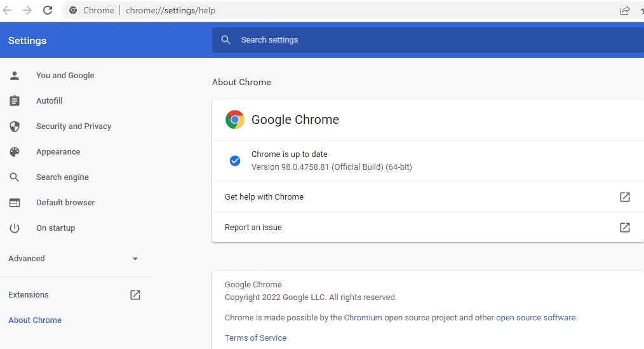Click the Copyright 2022 Google LLC text

[x=311, y=298]
